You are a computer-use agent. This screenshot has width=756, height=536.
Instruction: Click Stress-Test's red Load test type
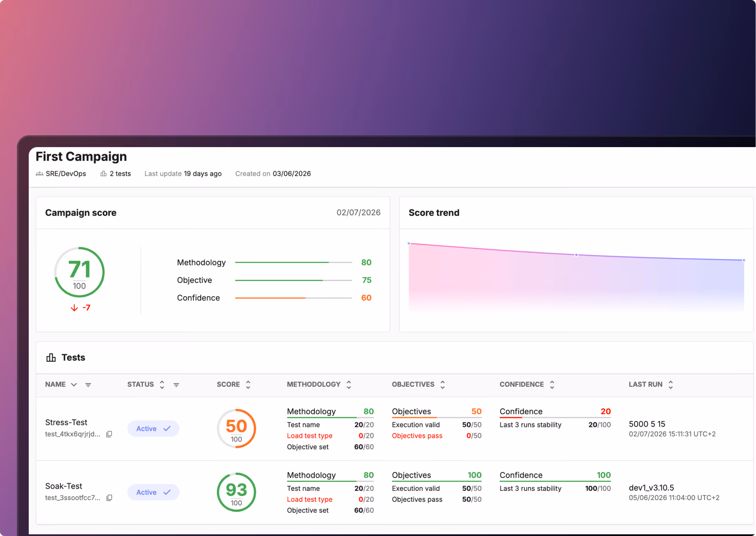click(310, 436)
